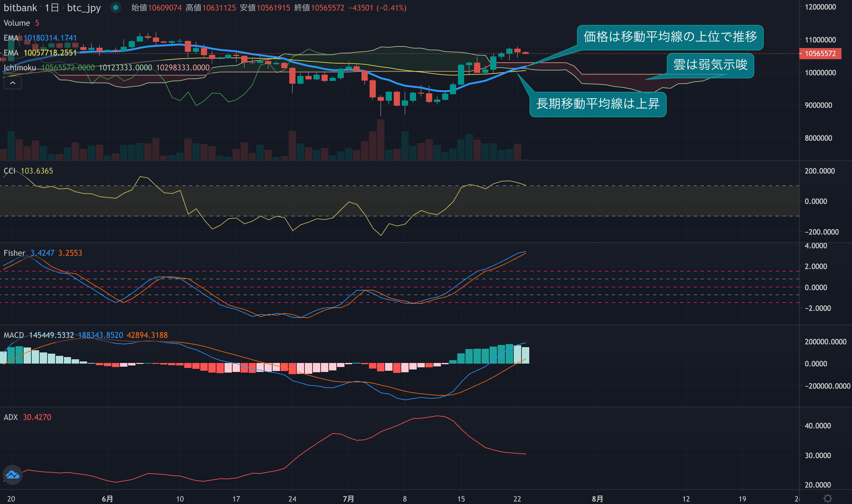Click the MACD indicator label
The image size is (852, 504).
pos(14,335)
